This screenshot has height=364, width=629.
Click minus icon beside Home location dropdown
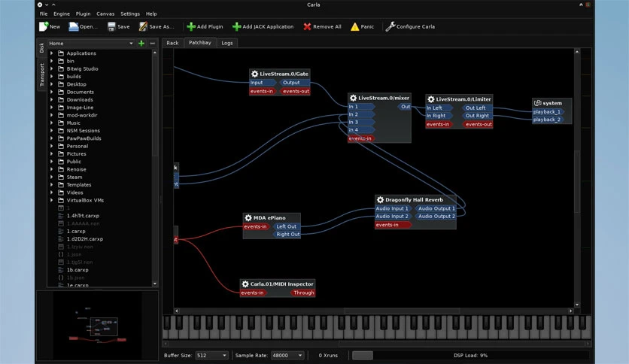pyautogui.click(x=153, y=44)
